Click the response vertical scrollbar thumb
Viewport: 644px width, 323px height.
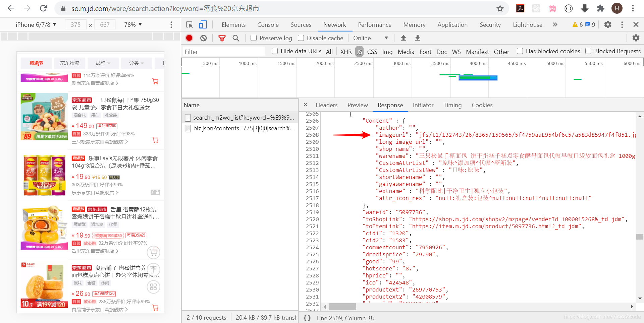(640, 237)
